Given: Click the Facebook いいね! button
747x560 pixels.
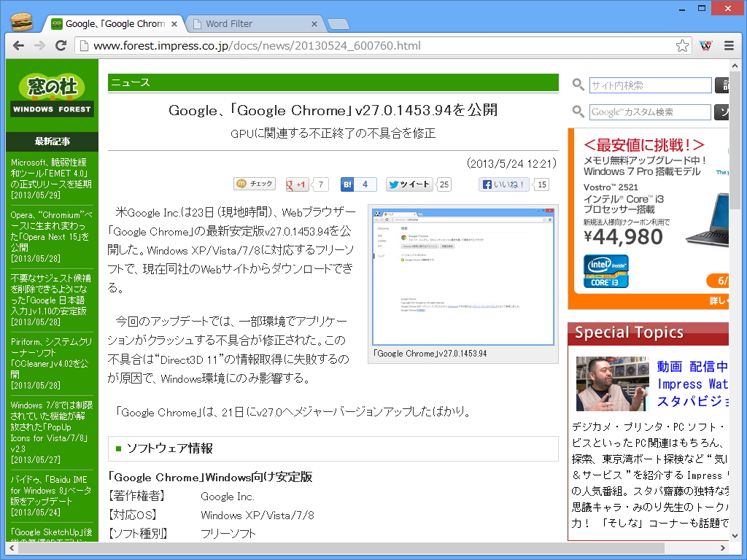Looking at the screenshot, I should (504, 184).
